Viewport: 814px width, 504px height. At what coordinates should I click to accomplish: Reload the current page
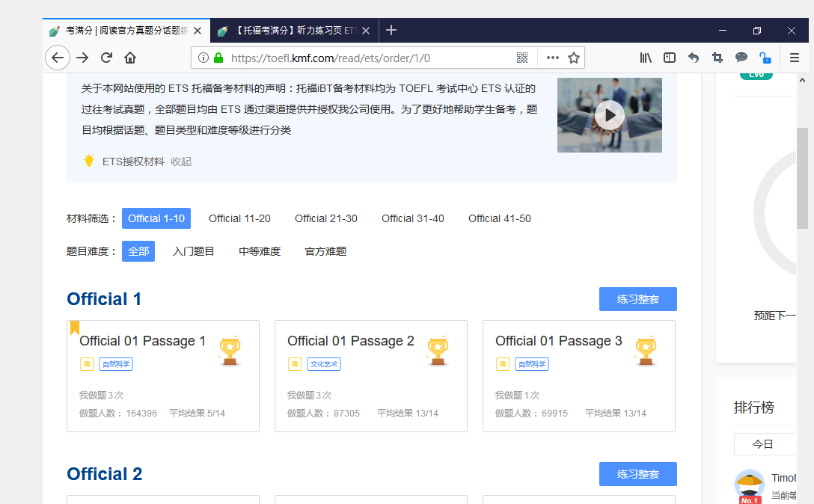coord(106,58)
